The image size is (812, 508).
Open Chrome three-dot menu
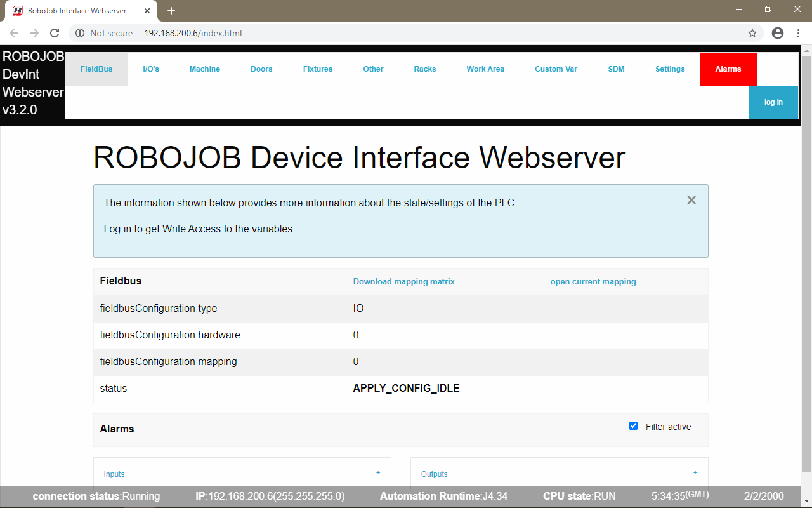pos(797,33)
